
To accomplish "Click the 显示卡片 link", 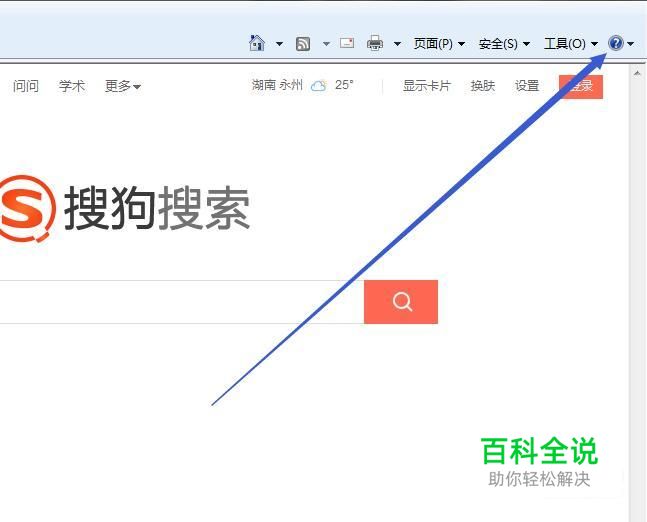I will [427, 86].
